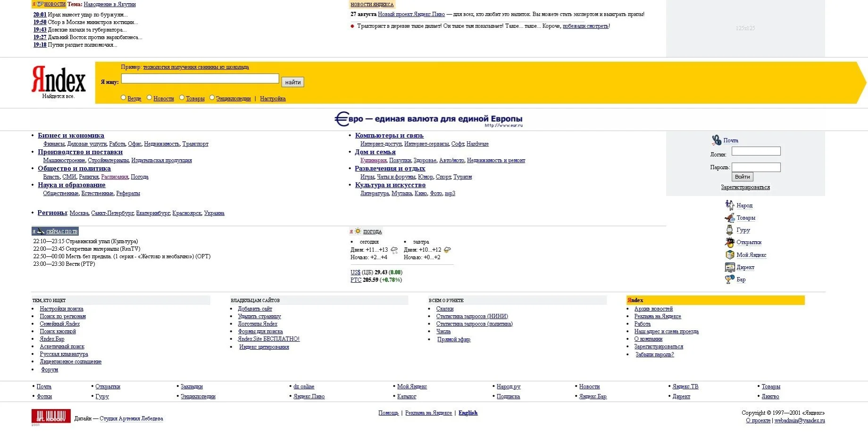Click the Art. Lebedev studio logo
This screenshot has width=868, height=435.
[x=51, y=416]
